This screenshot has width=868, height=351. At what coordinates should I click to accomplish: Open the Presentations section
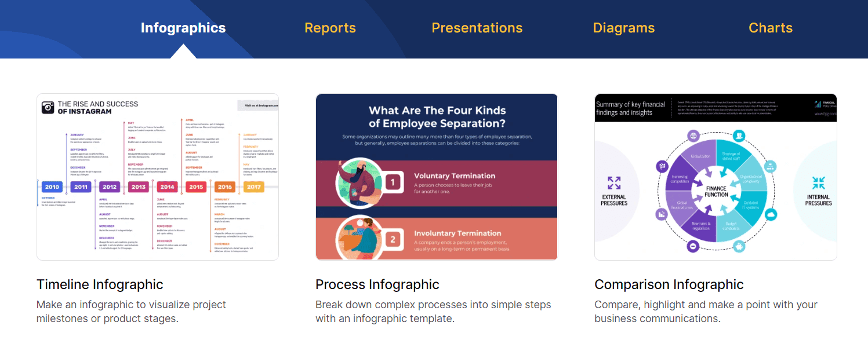click(x=477, y=27)
